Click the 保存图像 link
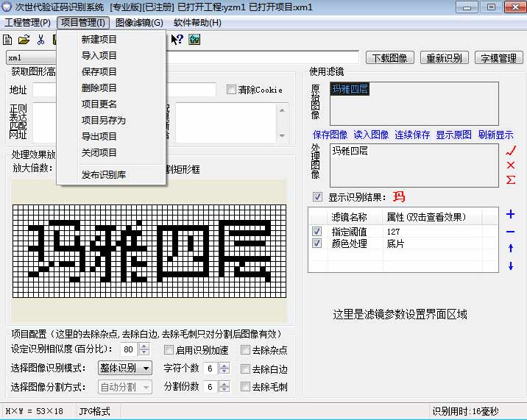This screenshot has height=420, width=527. pos(330,135)
